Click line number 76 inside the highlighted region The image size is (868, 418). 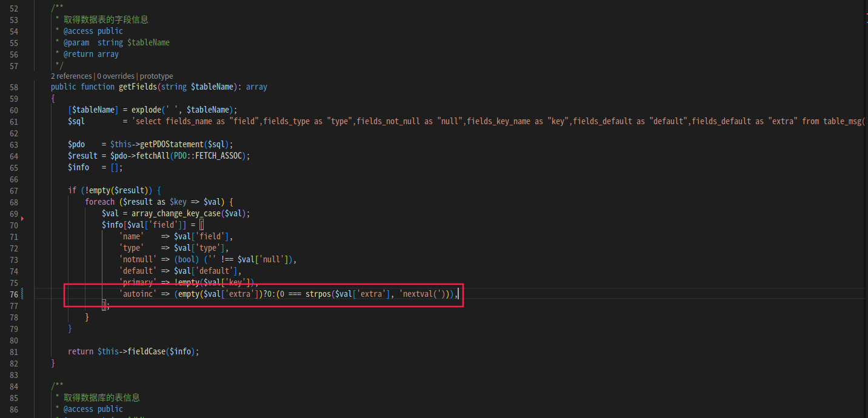[x=13, y=294]
